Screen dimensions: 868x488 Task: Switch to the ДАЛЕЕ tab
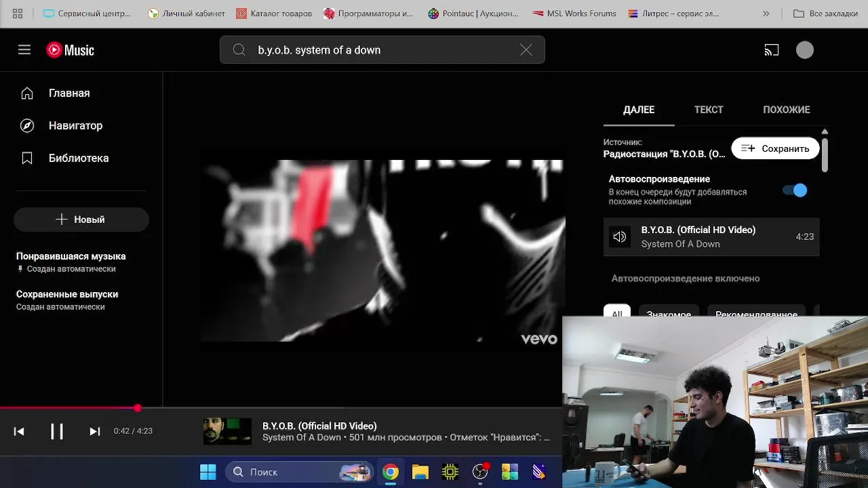[639, 109]
